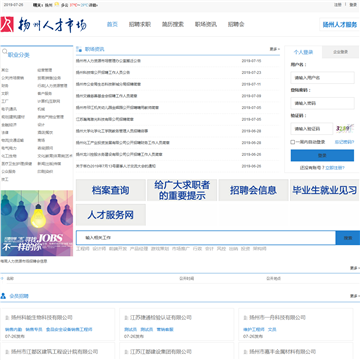The image size is (360, 360).
Task: Open the 会员招聘 section 更多 link
Action: (x=355, y=296)
